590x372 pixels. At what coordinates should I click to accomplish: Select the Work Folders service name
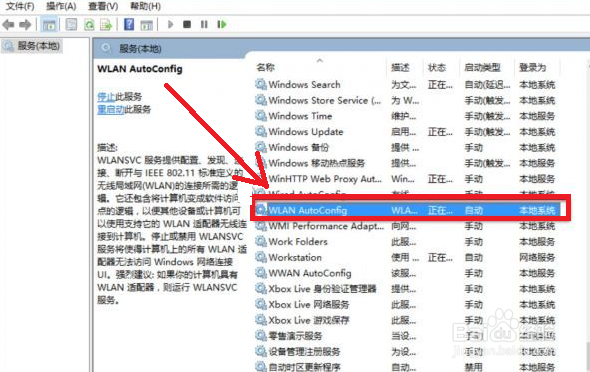tap(298, 242)
